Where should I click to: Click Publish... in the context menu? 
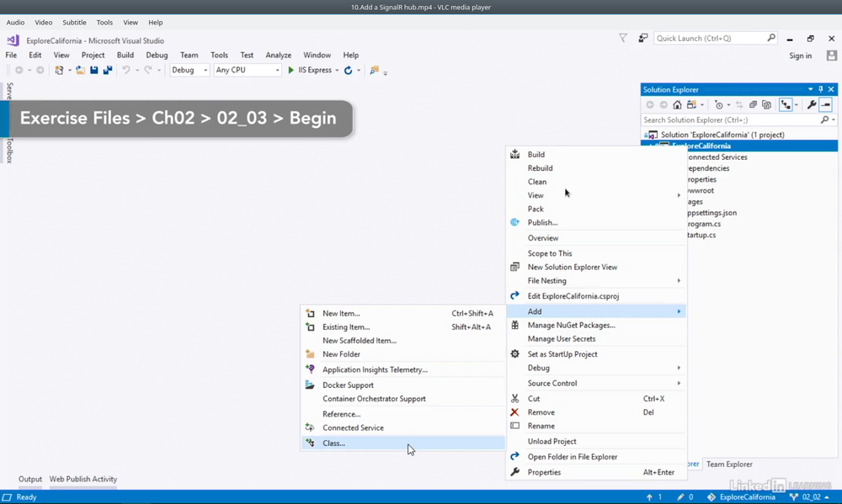pyautogui.click(x=597, y=223)
